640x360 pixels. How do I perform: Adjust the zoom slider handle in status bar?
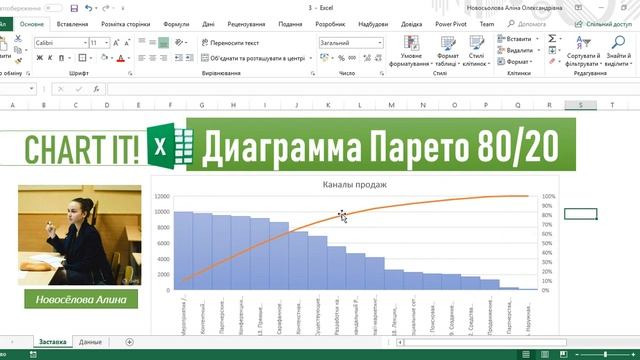(605, 355)
